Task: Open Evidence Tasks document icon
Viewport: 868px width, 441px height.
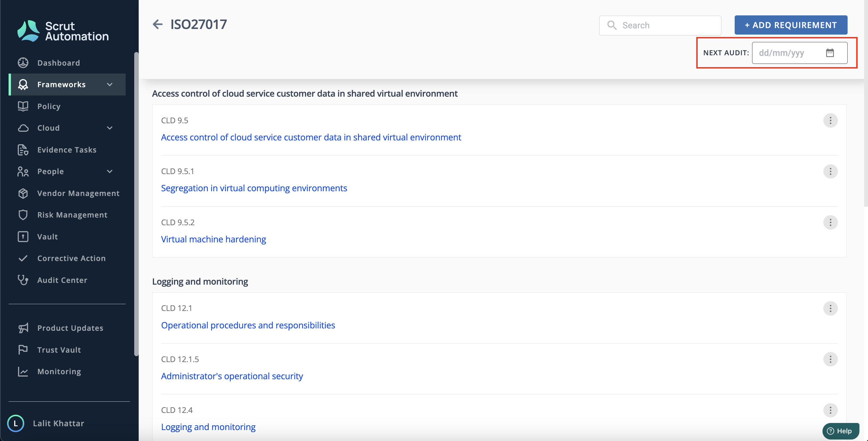Action: [x=23, y=150]
